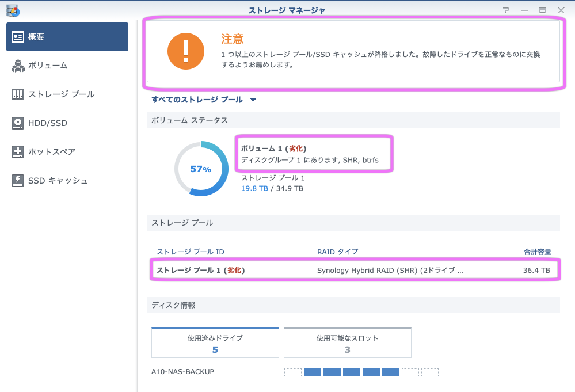
Task: Click the Storage Manager app icon in title bar
Action: (13, 10)
